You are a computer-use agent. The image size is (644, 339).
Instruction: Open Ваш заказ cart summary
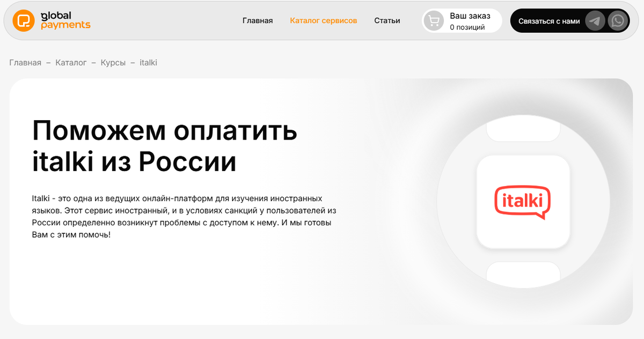[x=462, y=21]
